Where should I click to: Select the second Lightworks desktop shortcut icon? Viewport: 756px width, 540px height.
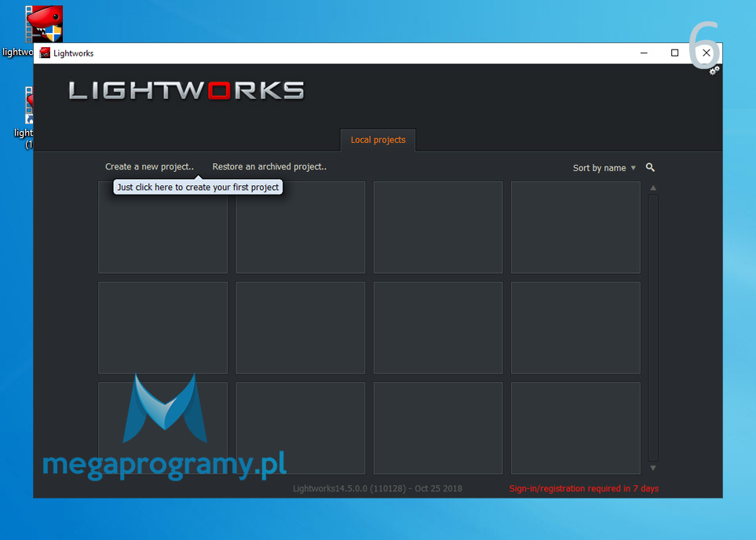click(29, 105)
